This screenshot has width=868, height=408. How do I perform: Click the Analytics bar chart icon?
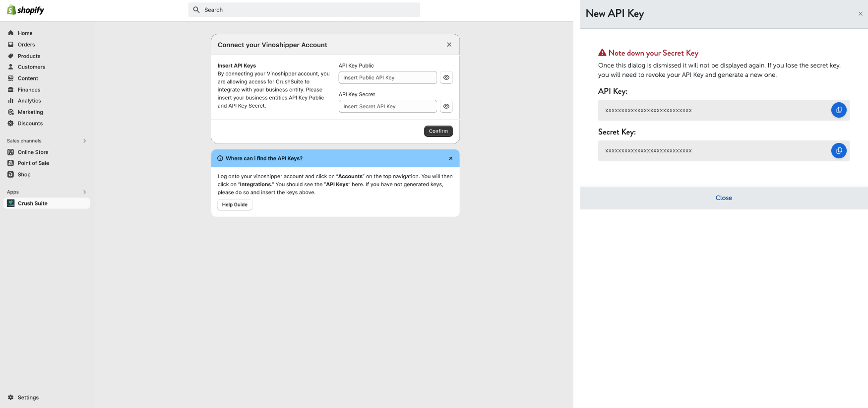tap(11, 101)
